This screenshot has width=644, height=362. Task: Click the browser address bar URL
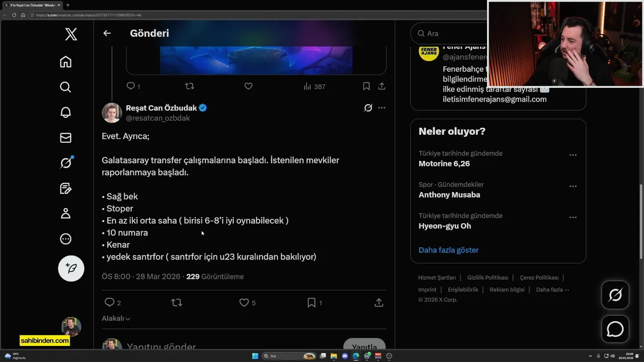88,15
